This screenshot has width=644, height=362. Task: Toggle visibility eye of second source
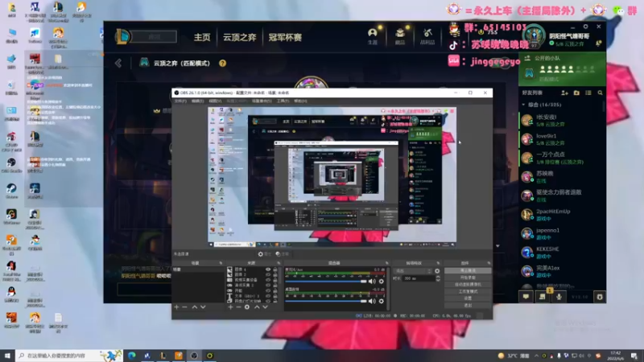tap(268, 274)
